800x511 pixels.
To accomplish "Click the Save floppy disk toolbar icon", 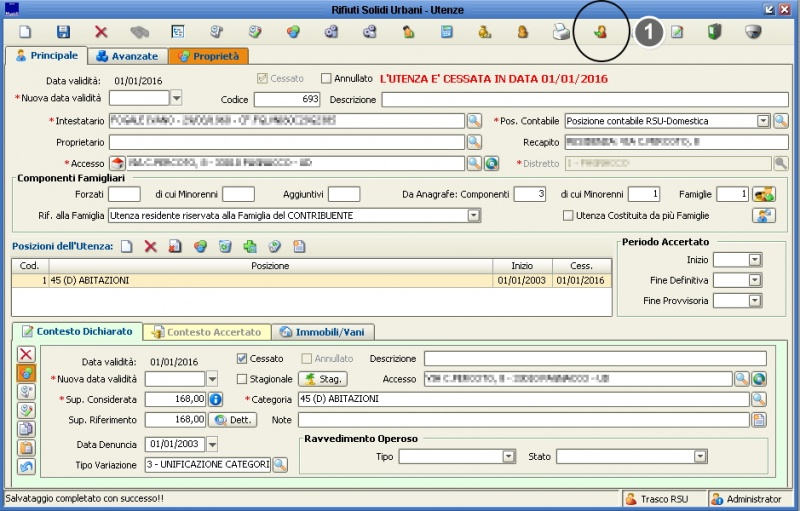I will pyautogui.click(x=63, y=32).
